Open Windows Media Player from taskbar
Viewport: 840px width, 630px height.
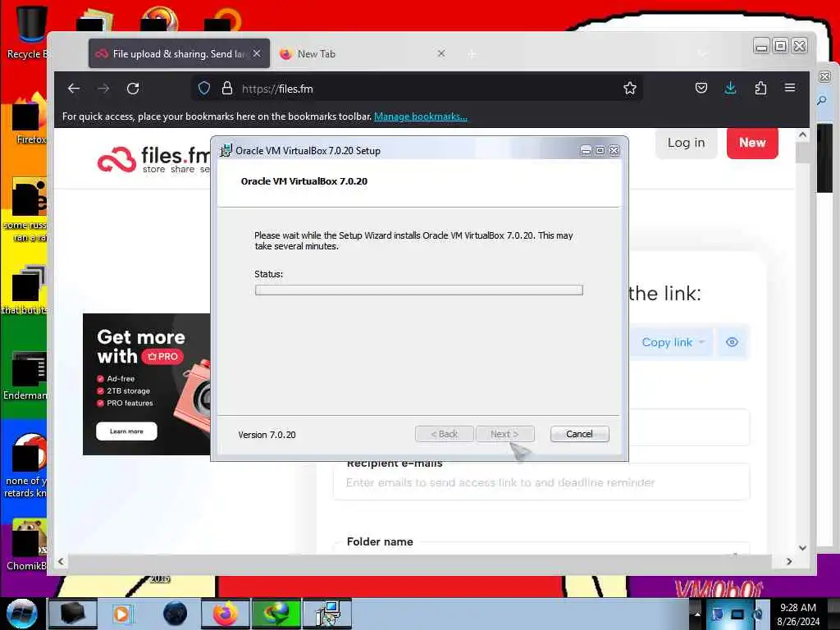121,614
